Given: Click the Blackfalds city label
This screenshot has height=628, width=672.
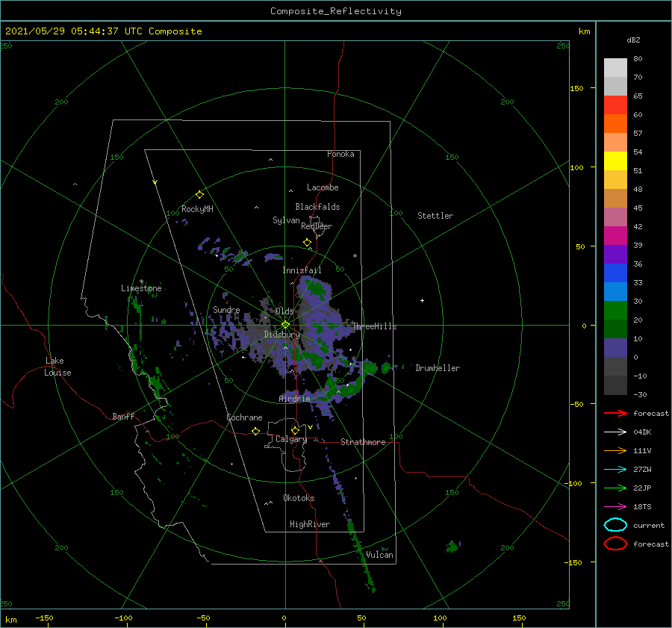Looking at the screenshot, I should pos(317,207).
